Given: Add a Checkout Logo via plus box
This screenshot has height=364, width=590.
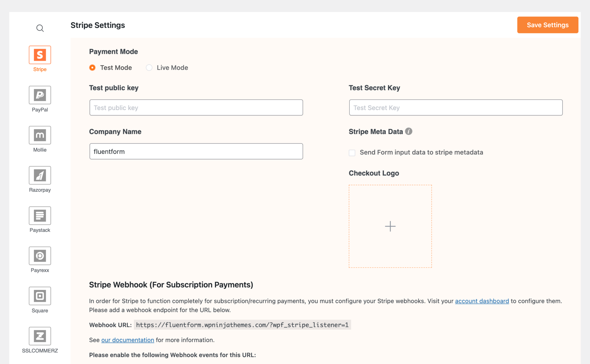Looking at the screenshot, I should pyautogui.click(x=390, y=226).
